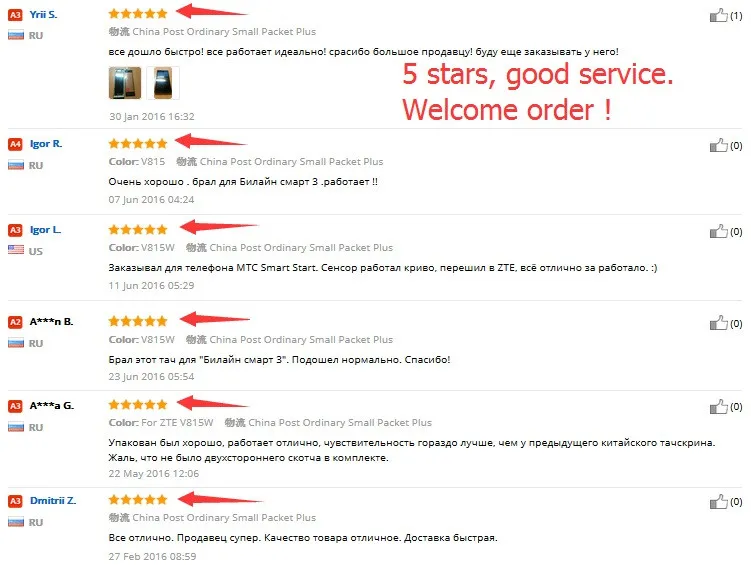Open second review photo thumbnail of phone
Screen dimensions: 751x565
(x=163, y=83)
